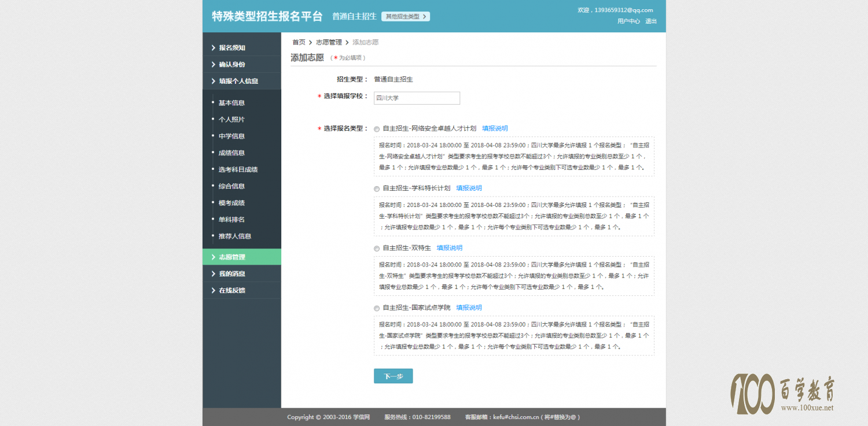Viewport: 868px width, 426px height.
Task: Click label text 自主招生-学科特长计划
Action: tap(416, 188)
